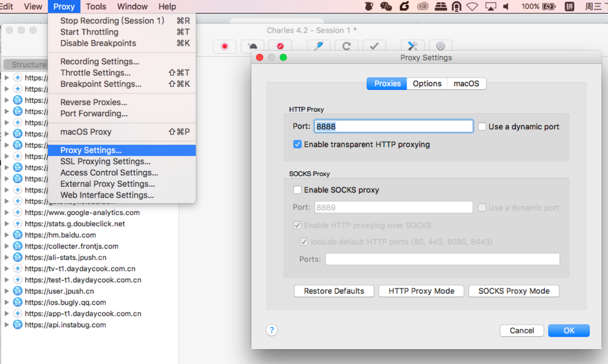Click the Wi-Fi status icon

(472, 6)
